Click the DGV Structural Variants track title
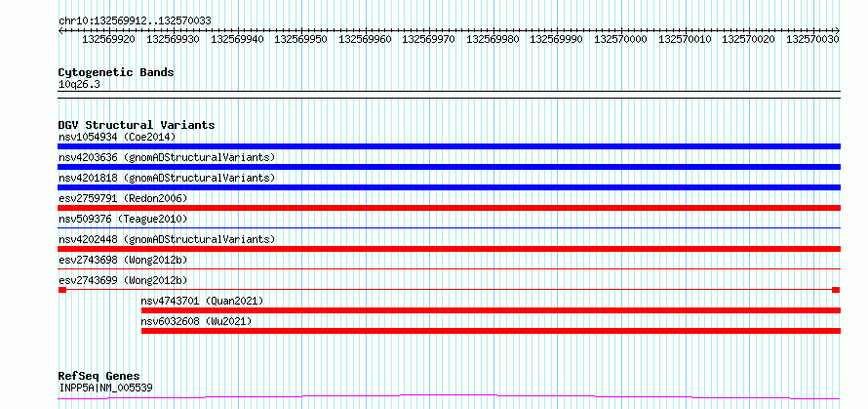This screenshot has height=409, width=868. pyautogui.click(x=137, y=125)
